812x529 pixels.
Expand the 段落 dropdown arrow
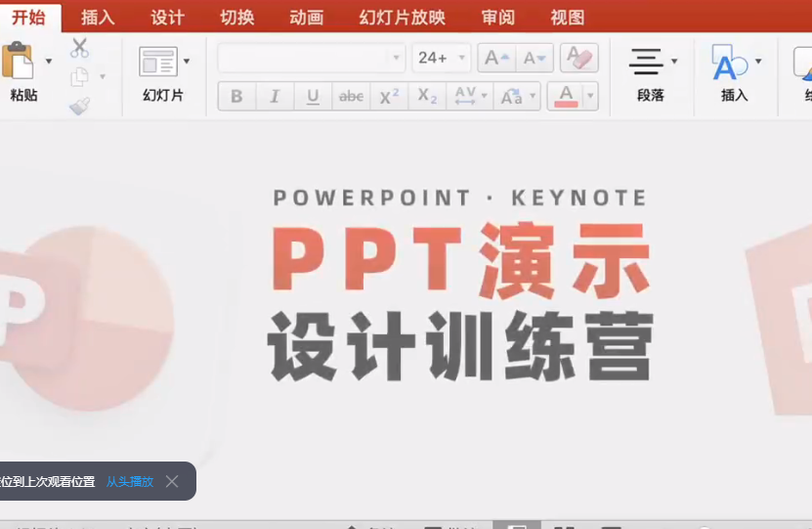tap(674, 62)
